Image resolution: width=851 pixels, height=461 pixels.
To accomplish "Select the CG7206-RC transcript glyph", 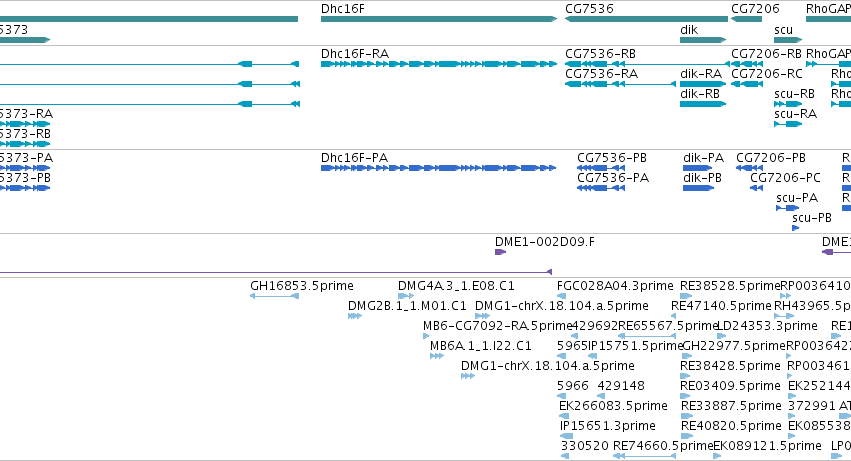I will tap(746, 84).
